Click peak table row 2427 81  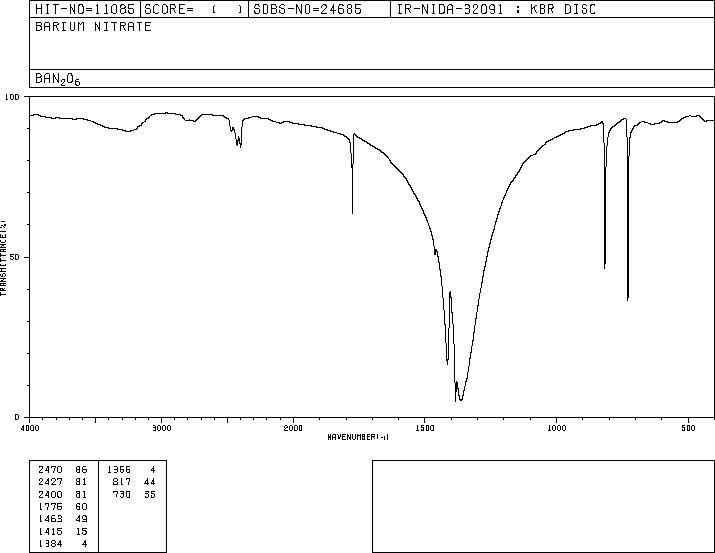pos(63,482)
